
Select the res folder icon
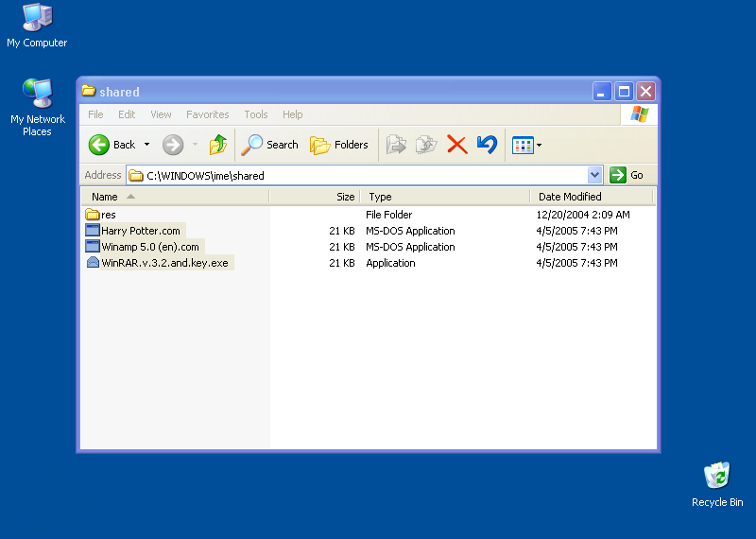(x=92, y=215)
